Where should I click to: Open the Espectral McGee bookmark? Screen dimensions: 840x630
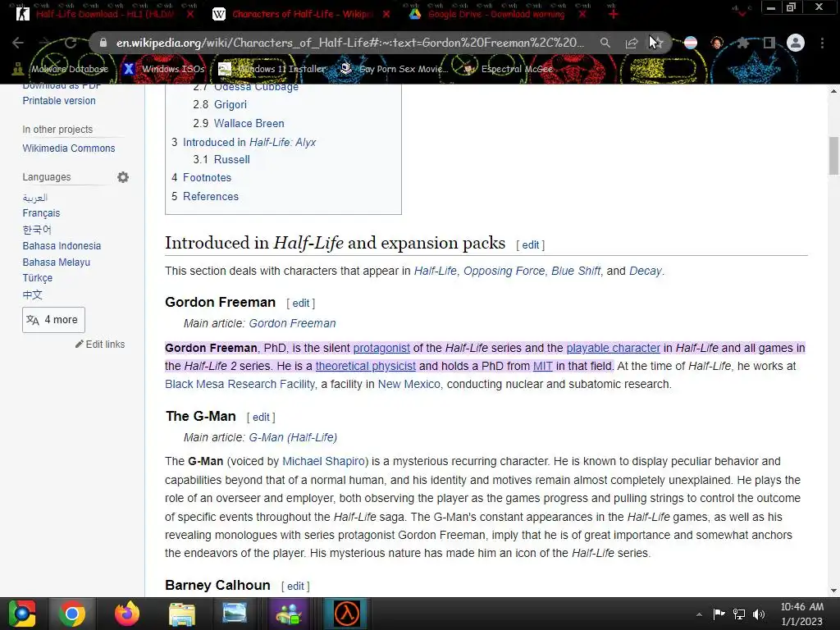[x=507, y=69]
